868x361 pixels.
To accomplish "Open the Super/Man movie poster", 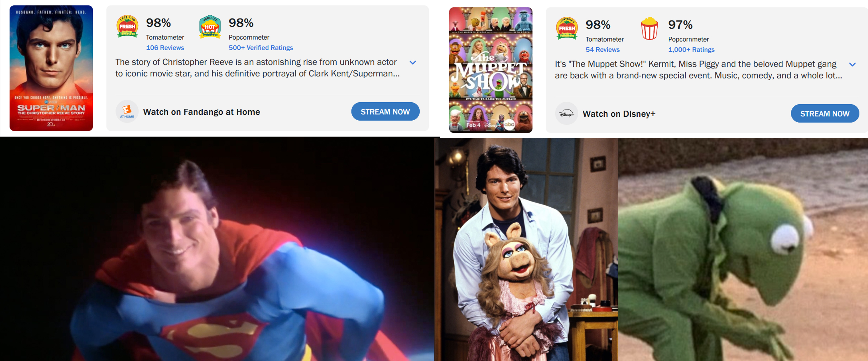I will click(x=51, y=68).
